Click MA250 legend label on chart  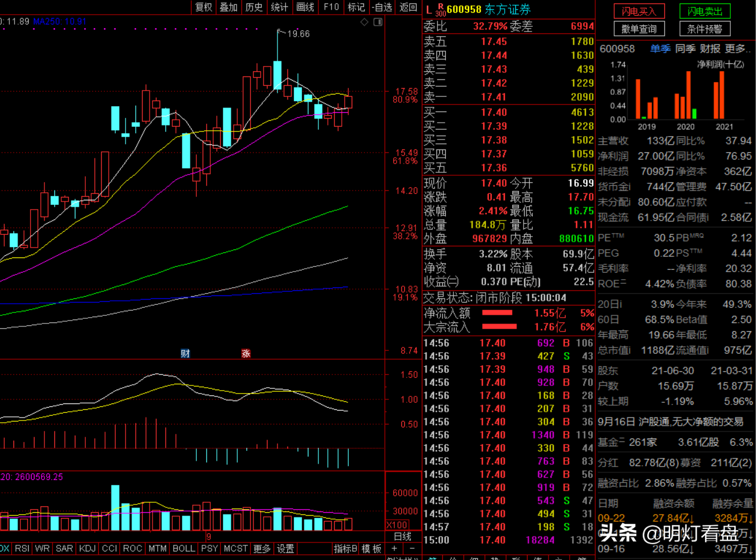pyautogui.click(x=59, y=22)
